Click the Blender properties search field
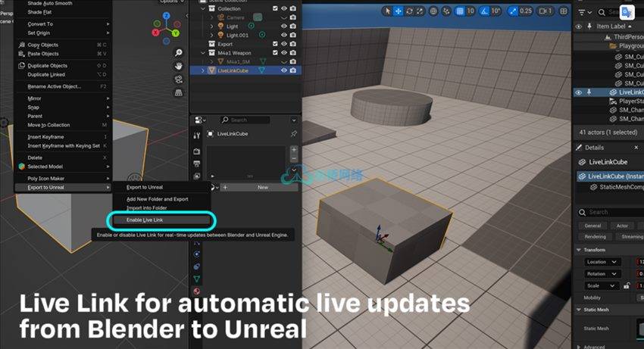 (x=245, y=120)
